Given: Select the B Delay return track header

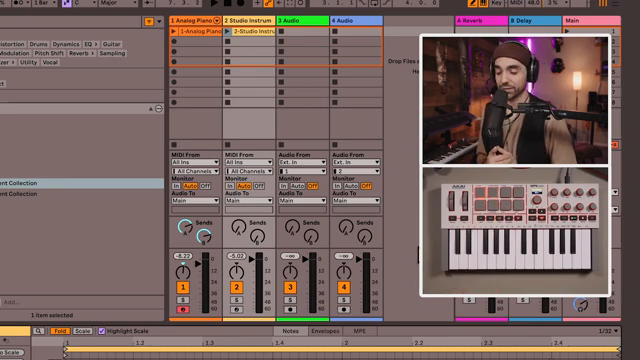Looking at the screenshot, I should (x=535, y=20).
